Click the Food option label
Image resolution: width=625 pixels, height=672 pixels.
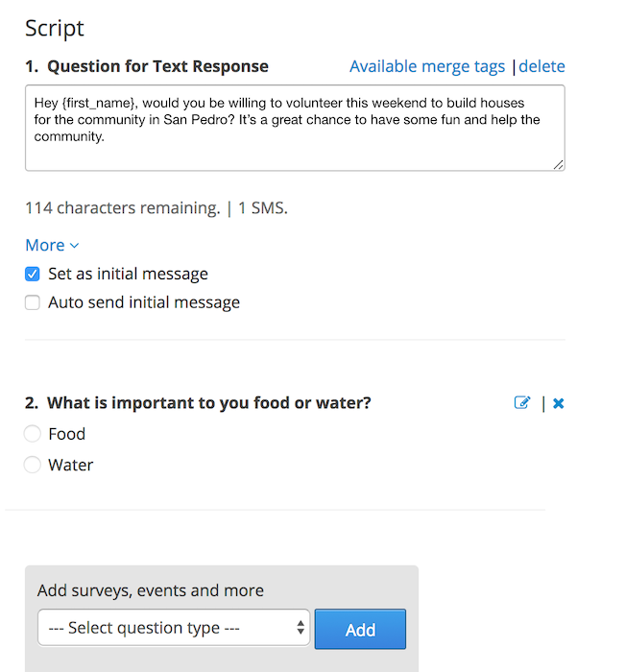coord(67,434)
